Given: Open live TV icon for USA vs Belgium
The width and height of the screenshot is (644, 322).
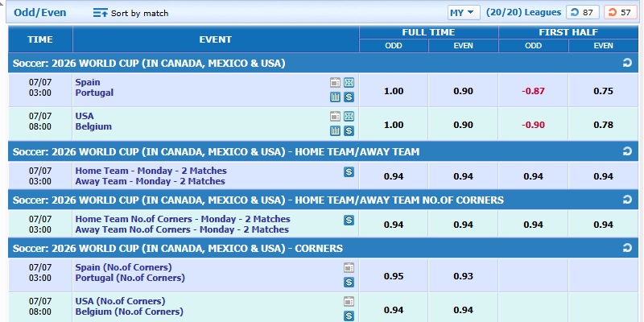Looking at the screenshot, I should [335, 116].
